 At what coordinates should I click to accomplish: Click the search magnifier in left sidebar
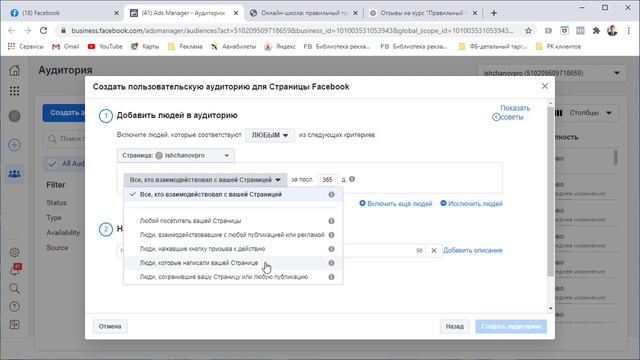coord(14,289)
